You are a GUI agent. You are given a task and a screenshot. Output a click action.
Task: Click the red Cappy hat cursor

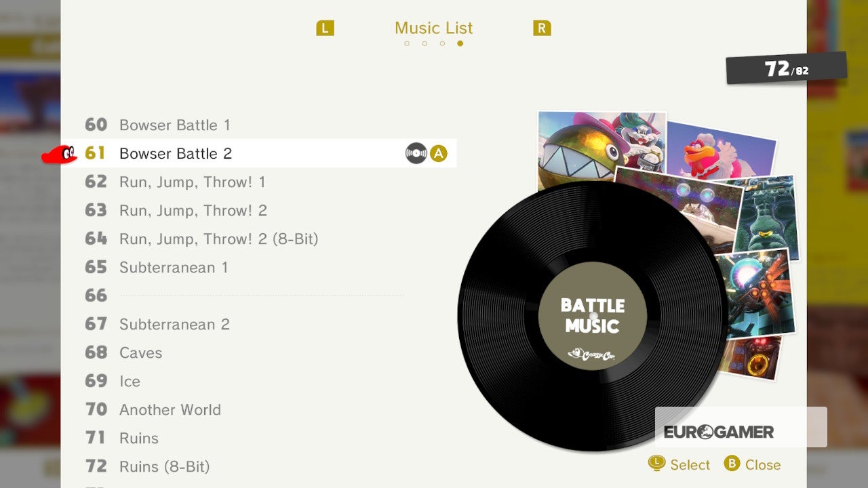pos(60,155)
